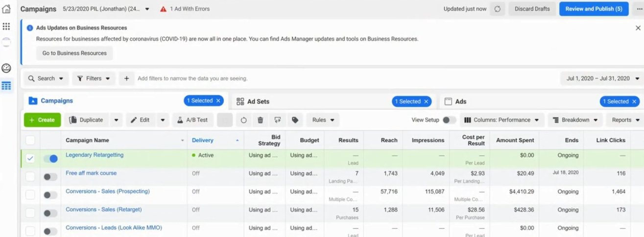This screenshot has width=644, height=237.
Task: Click the account profile avatar in the sidebar
Action: 6,42
